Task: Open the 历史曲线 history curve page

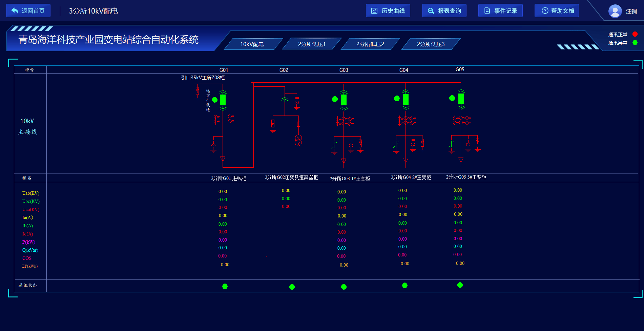Action: pos(388,11)
